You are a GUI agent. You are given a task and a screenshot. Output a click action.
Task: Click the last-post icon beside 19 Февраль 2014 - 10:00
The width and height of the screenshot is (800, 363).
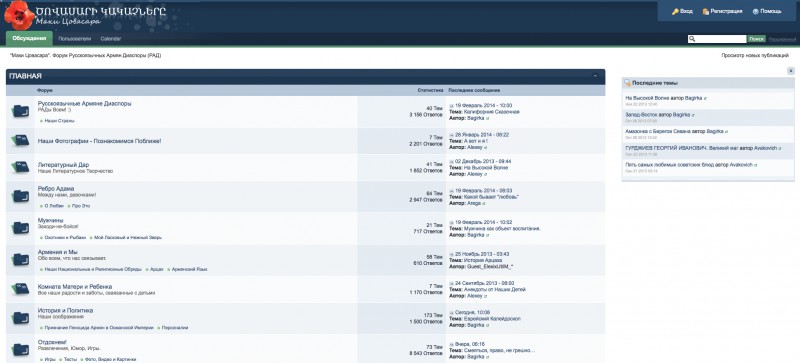pos(452,105)
